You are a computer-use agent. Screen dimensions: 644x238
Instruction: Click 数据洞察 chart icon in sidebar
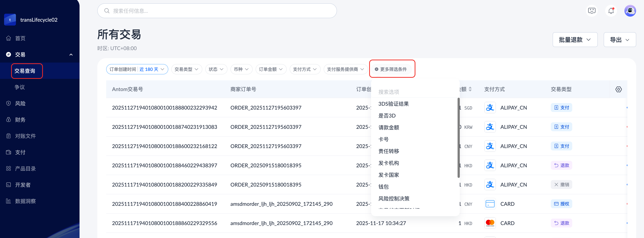[9, 201]
